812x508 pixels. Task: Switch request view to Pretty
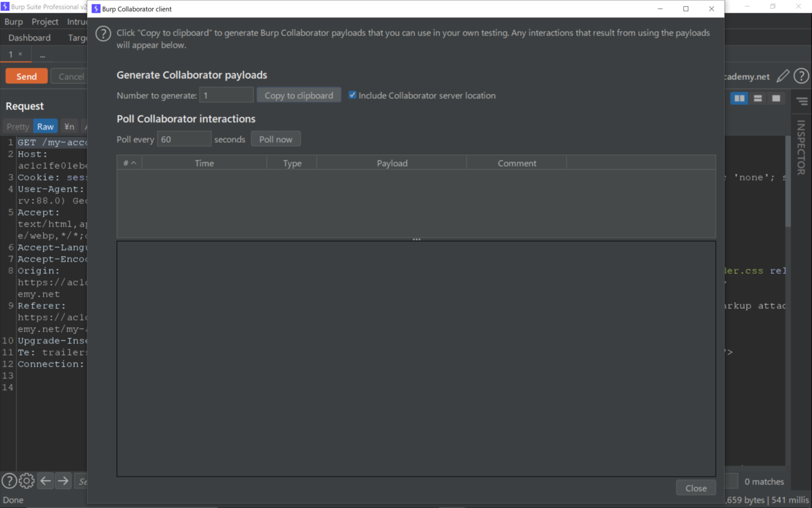click(18, 127)
